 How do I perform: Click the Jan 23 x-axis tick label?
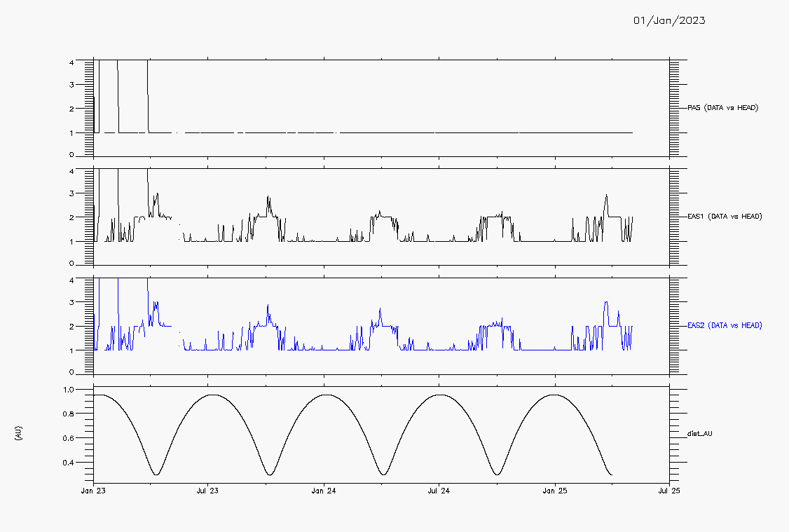(94, 491)
